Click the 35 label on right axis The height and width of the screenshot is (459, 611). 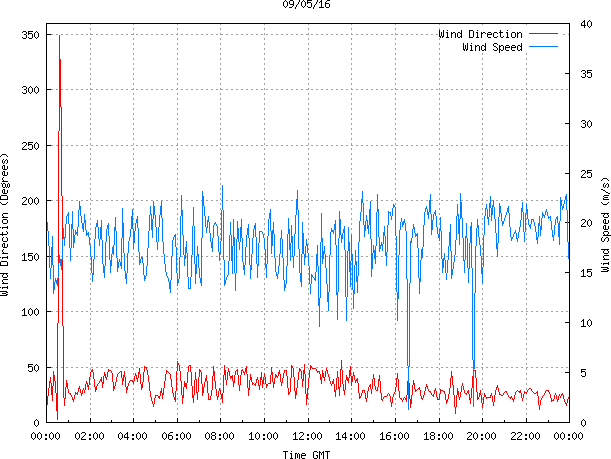586,74
